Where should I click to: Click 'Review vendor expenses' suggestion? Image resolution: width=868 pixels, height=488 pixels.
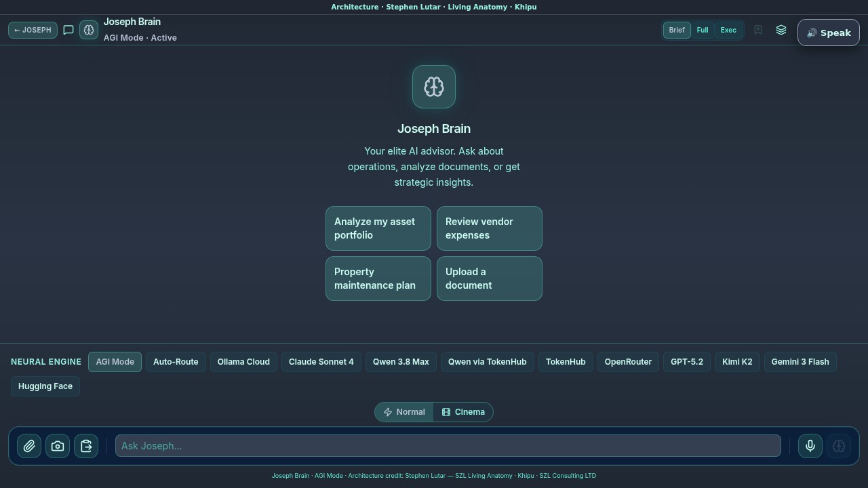(490, 228)
